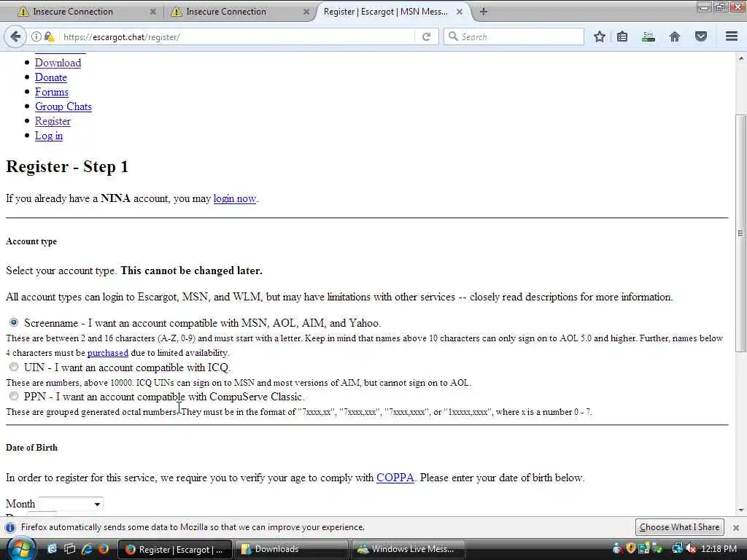Click the address bar URL field
This screenshot has height=560, width=747.
pos(237,36)
